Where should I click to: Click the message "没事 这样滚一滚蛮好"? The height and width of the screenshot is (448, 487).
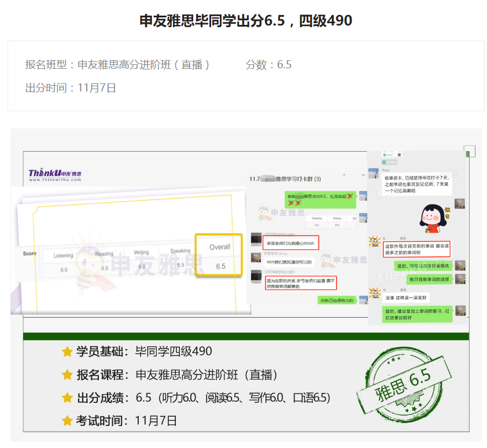406,298
